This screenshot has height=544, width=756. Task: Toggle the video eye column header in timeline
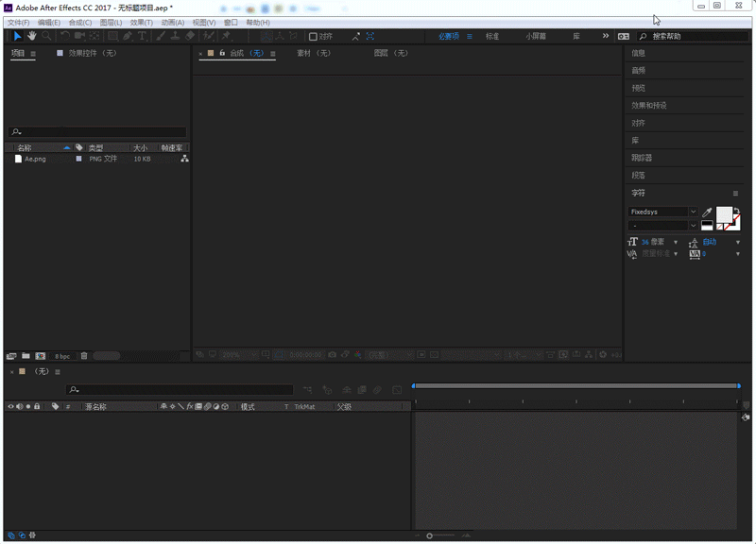10,406
